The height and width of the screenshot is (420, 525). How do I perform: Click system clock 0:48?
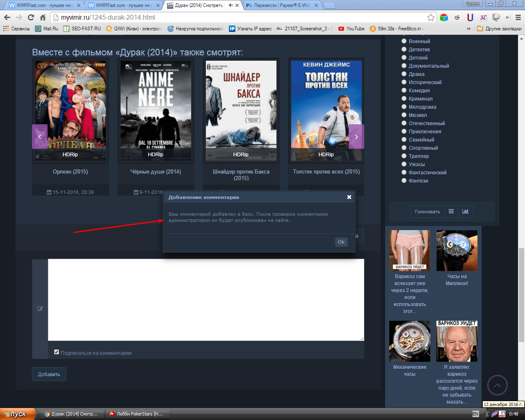(514, 414)
